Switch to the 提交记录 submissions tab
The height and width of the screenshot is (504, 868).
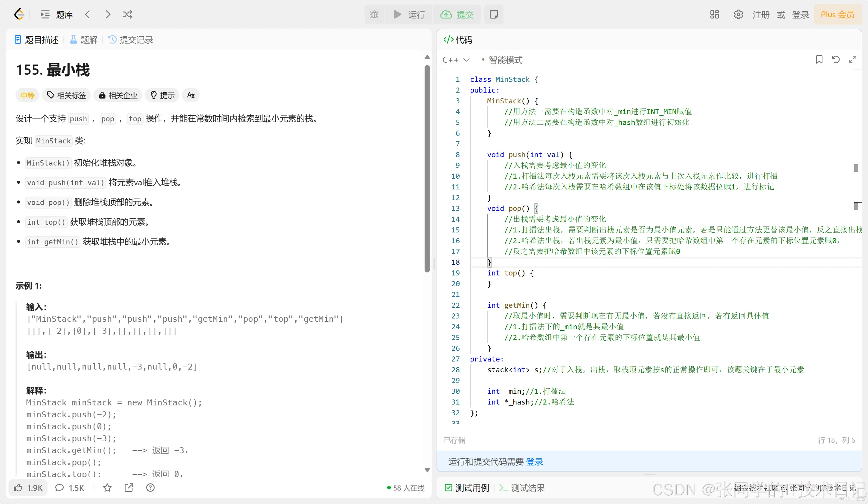coord(131,40)
